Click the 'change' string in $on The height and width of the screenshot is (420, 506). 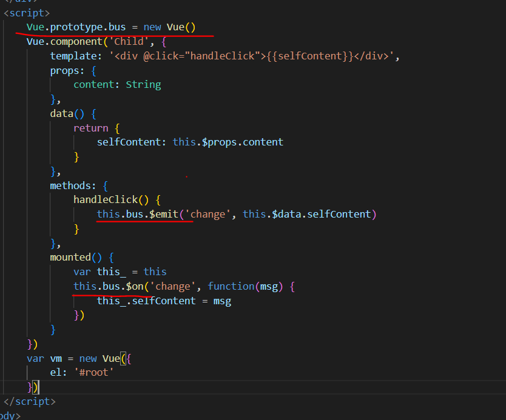pyautogui.click(x=173, y=286)
